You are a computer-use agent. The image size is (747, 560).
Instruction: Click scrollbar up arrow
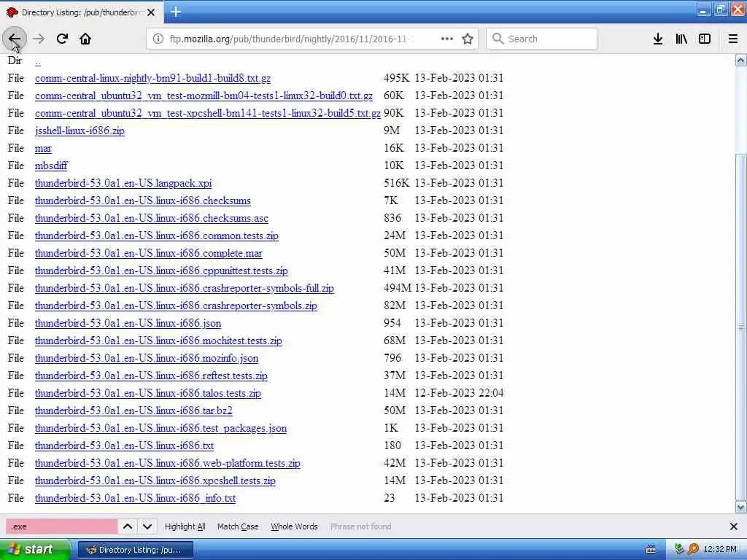click(741, 60)
